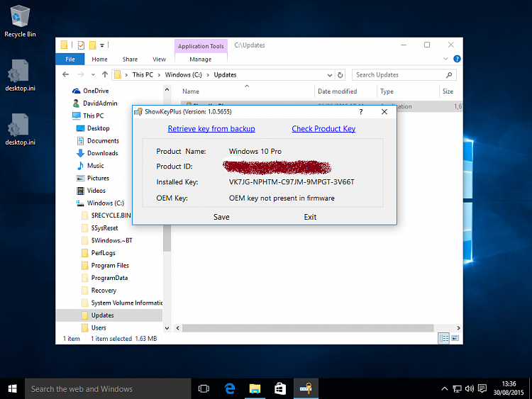Viewport: 532px width, 399px height.
Task: Click navigation pane scroll up arrow
Action: (x=167, y=89)
